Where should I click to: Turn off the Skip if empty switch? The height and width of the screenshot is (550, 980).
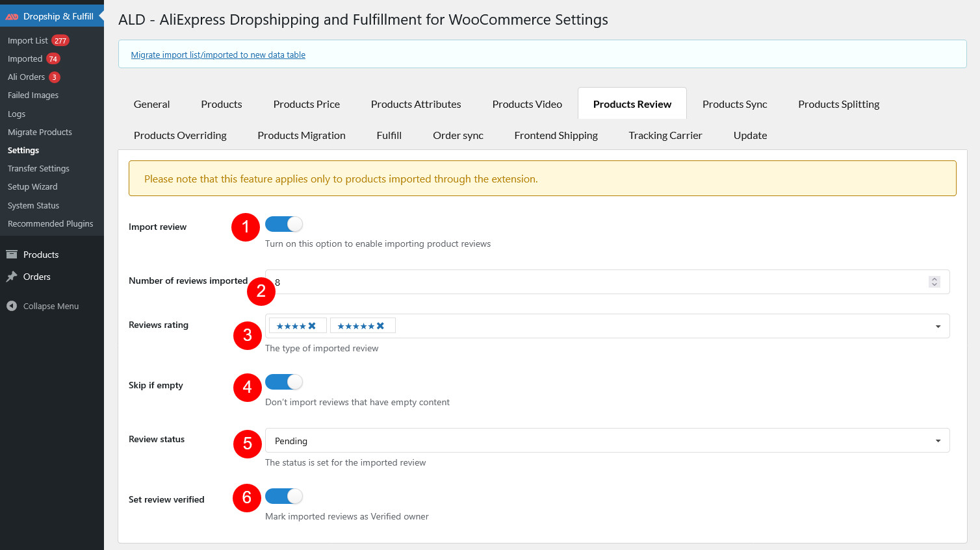pos(284,382)
